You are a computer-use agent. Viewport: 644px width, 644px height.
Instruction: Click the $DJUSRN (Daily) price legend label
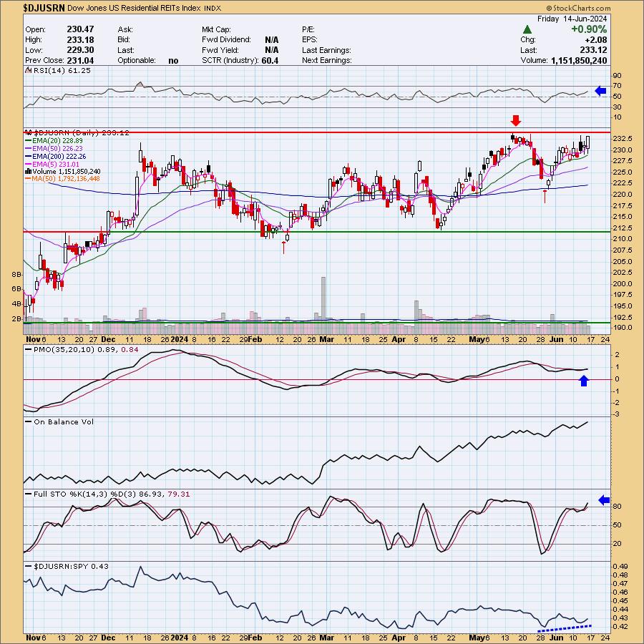[x=82, y=132]
